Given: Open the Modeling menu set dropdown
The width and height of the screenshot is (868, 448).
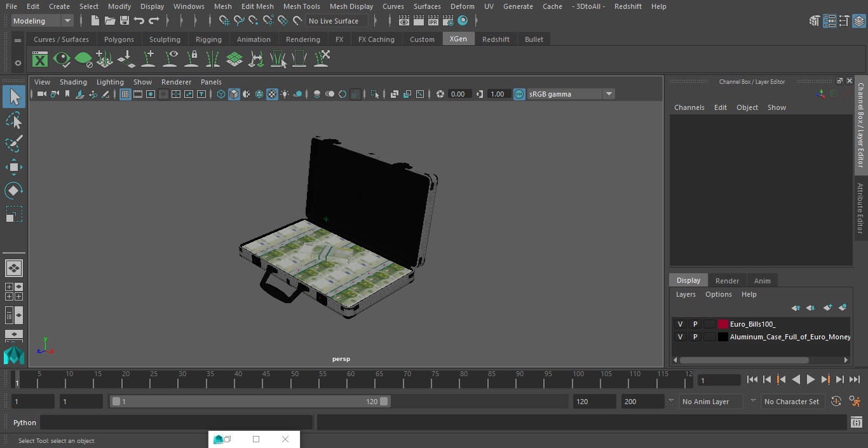Looking at the screenshot, I should coord(43,21).
